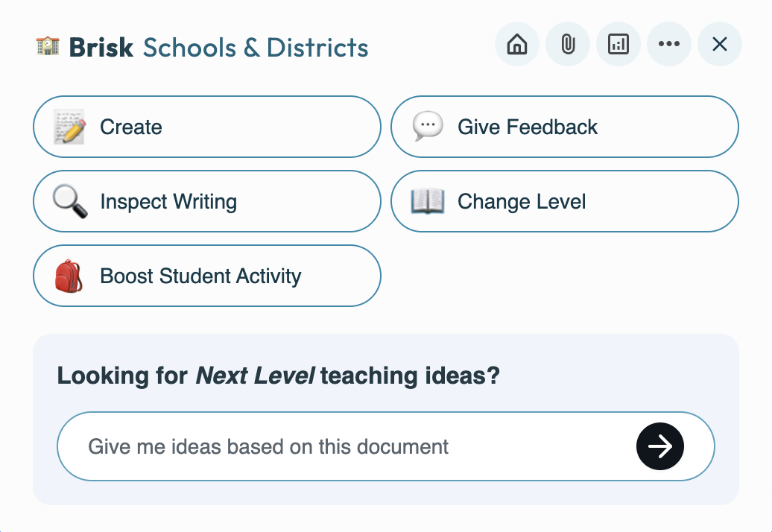The width and height of the screenshot is (772, 532).
Task: Select the Give Feedback button
Action: [x=528, y=127]
